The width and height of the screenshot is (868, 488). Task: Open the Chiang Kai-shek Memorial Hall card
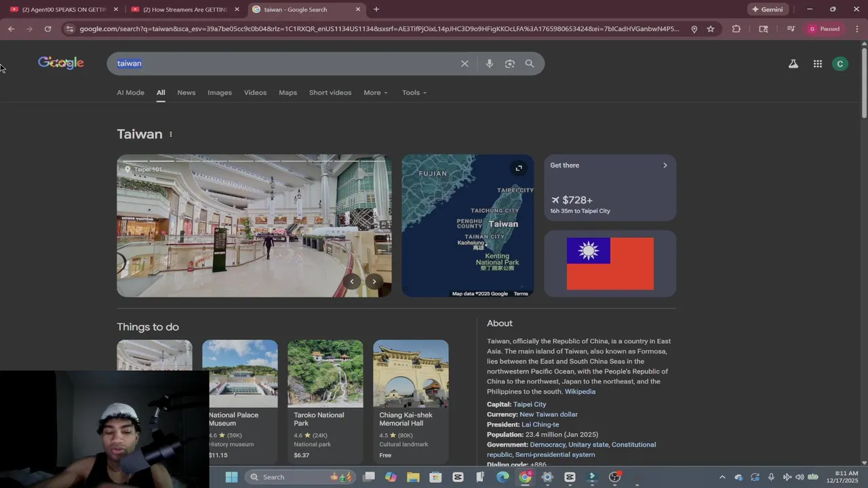coord(411,401)
